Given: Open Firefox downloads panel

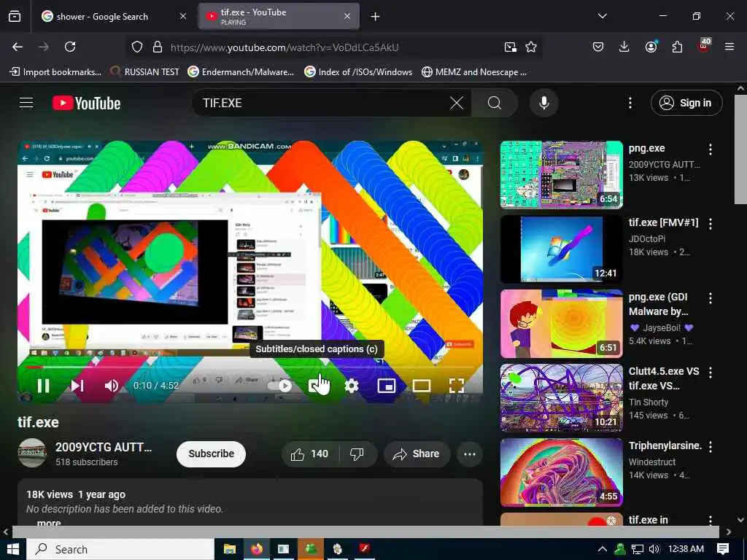Looking at the screenshot, I should coord(624,47).
